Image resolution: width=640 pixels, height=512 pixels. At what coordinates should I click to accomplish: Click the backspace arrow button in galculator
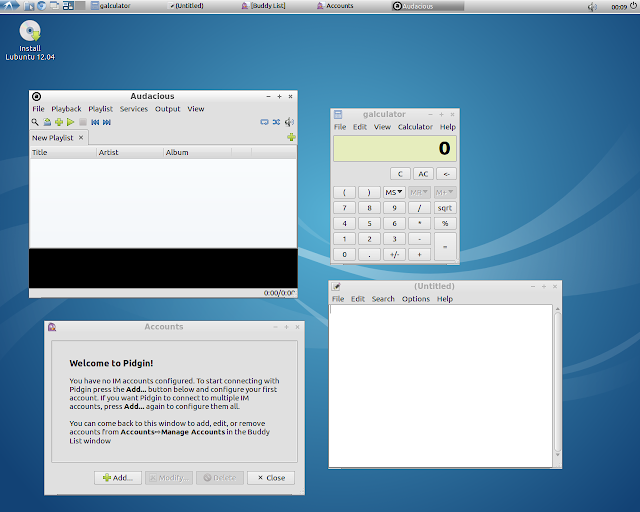coord(446,174)
